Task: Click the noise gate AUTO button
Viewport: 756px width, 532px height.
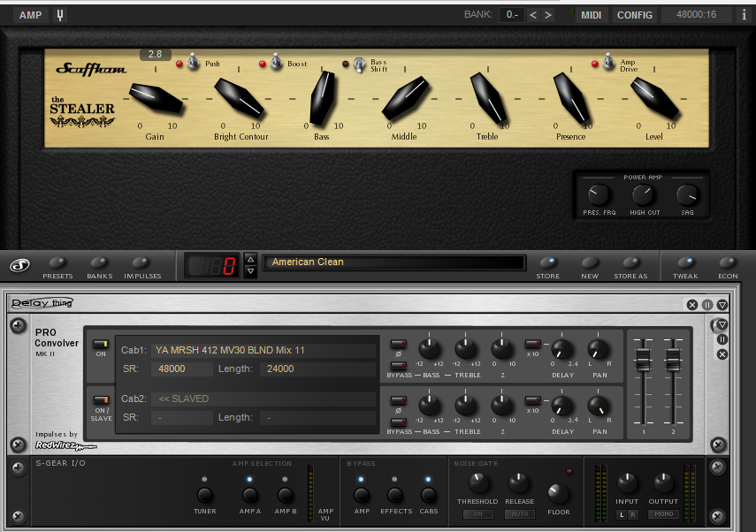Action: (x=520, y=514)
